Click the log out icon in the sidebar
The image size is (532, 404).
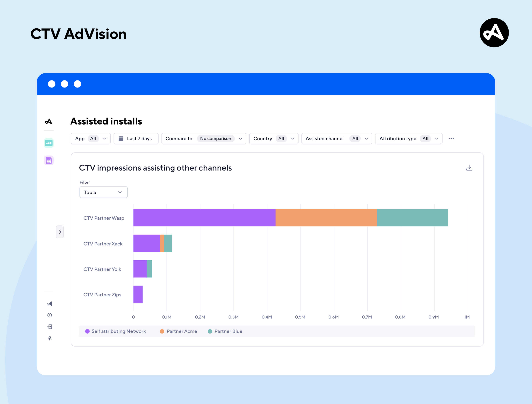click(50, 326)
